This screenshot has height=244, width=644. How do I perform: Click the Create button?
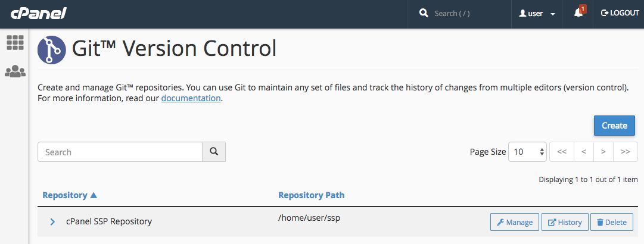click(x=614, y=126)
